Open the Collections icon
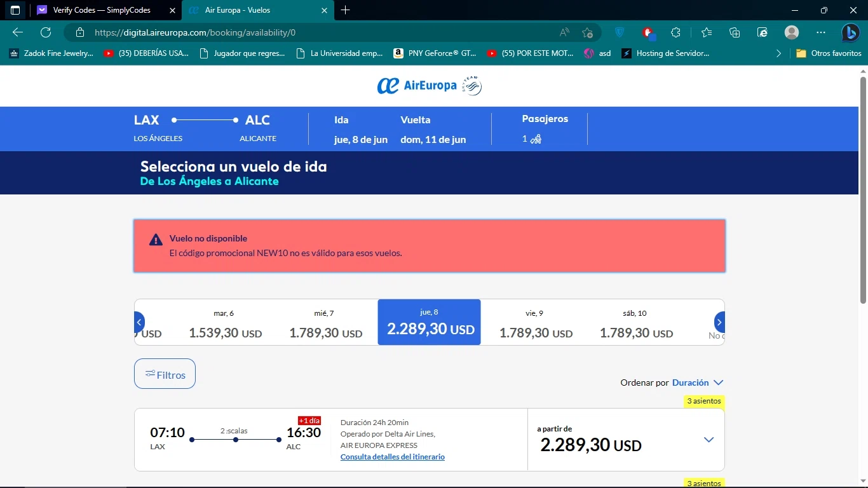868x488 pixels. tap(735, 32)
